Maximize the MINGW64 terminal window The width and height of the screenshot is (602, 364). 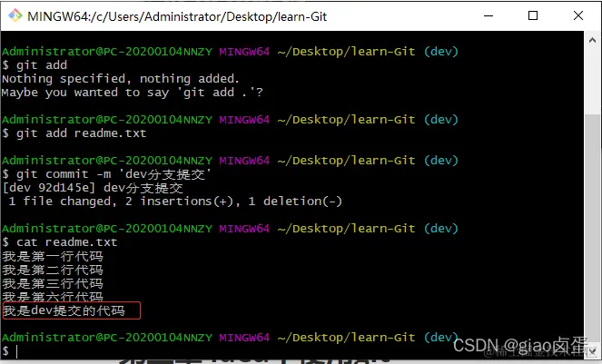(533, 15)
